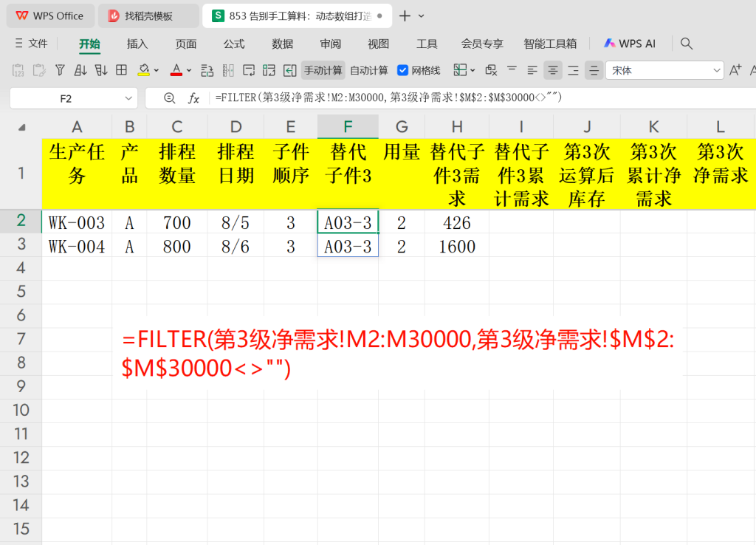
Task: Click the top align icon
Action: click(512, 70)
